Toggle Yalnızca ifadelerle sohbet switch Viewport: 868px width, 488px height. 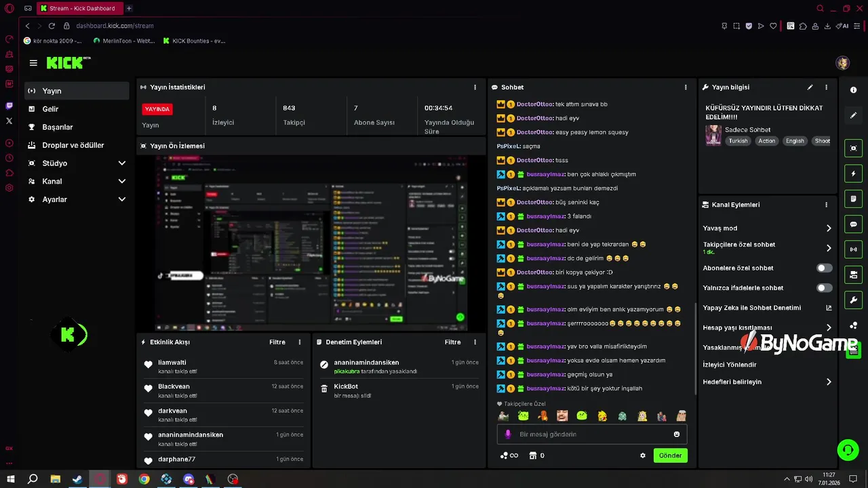825,288
